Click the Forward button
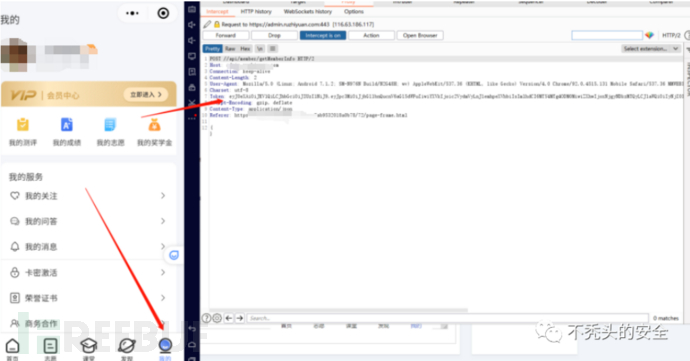This screenshot has height=361, width=690. tap(226, 35)
